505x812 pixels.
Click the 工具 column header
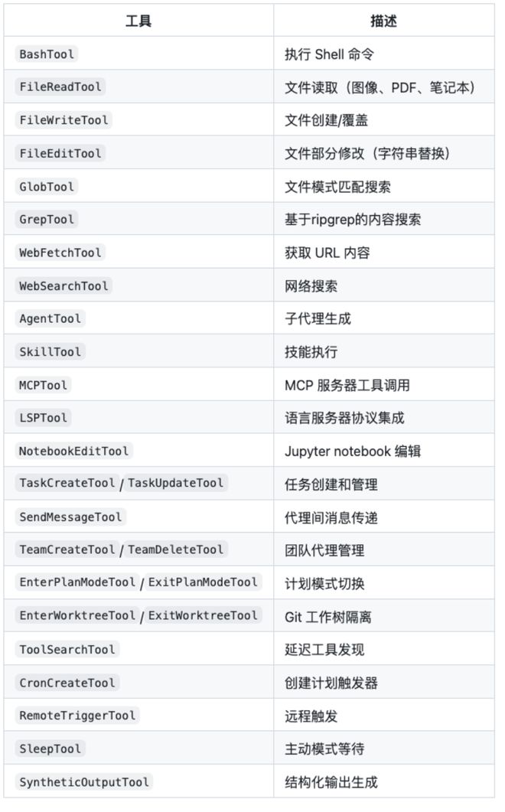tap(138, 21)
